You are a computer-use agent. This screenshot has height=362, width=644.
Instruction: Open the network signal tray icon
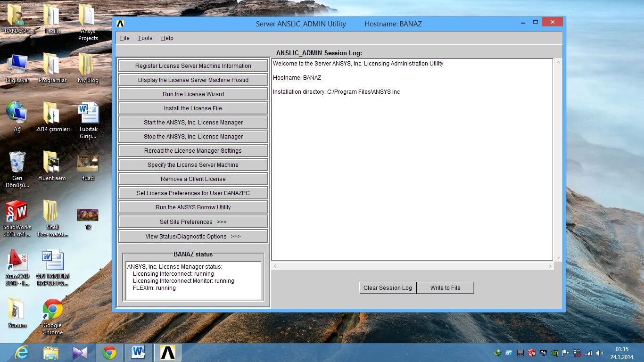pos(588,353)
